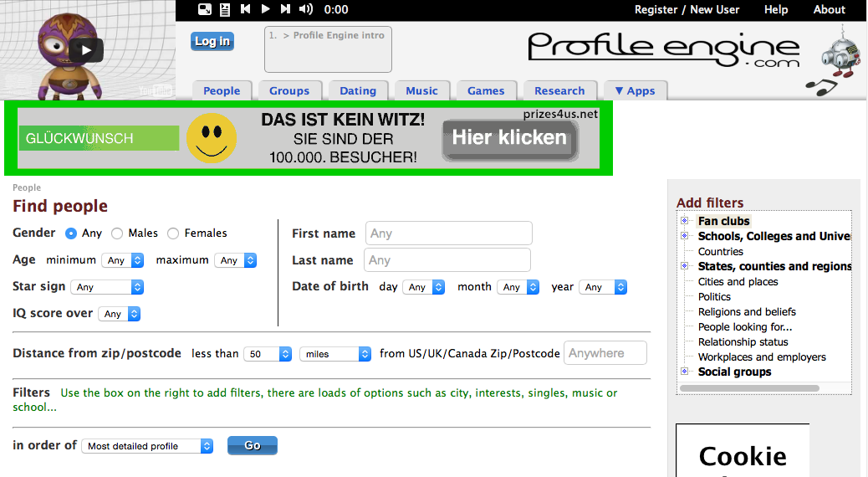Skip to next track in player bar
The image size is (868, 477).
tap(285, 9)
